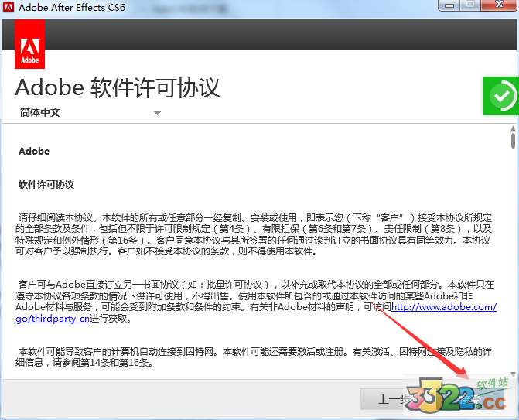Viewport: 519px width, 420px height.
Task: Maximize the After Effects installer window
Action: pyautogui.click(x=470, y=5)
